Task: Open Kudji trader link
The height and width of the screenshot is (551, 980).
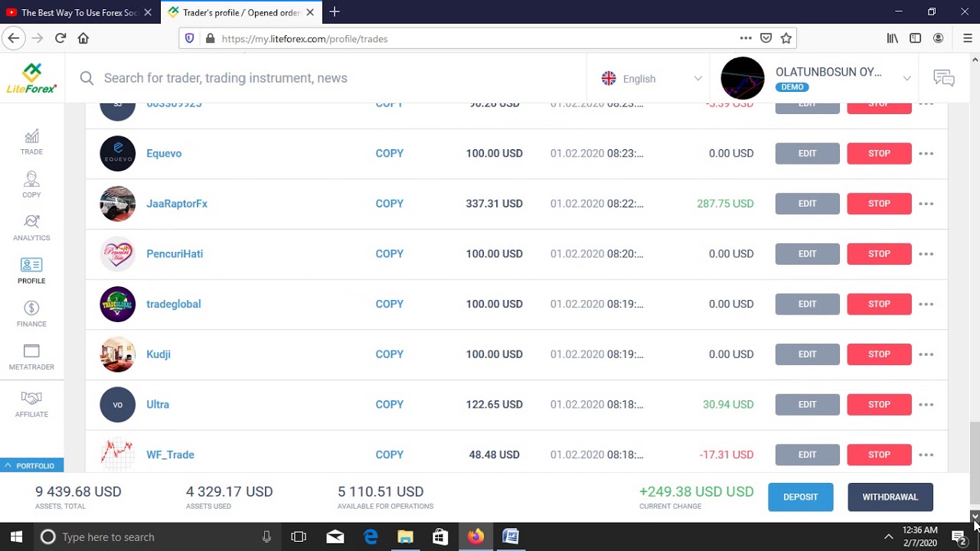Action: pyautogui.click(x=158, y=354)
